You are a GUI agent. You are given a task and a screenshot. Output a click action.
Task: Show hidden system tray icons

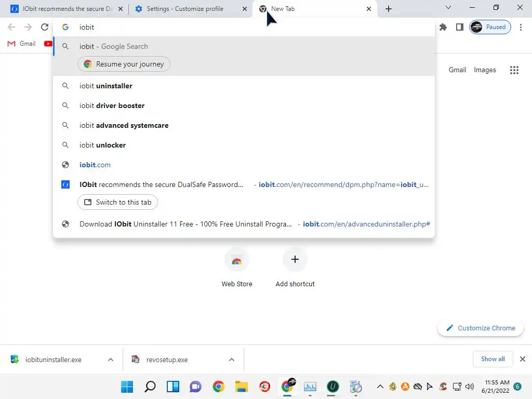(380, 387)
